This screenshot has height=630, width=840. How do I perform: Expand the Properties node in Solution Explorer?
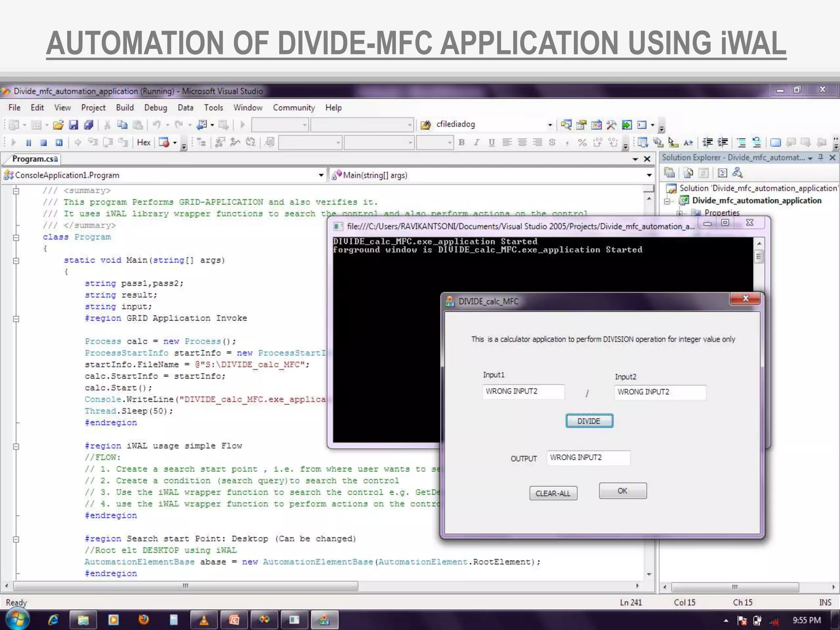click(x=680, y=213)
